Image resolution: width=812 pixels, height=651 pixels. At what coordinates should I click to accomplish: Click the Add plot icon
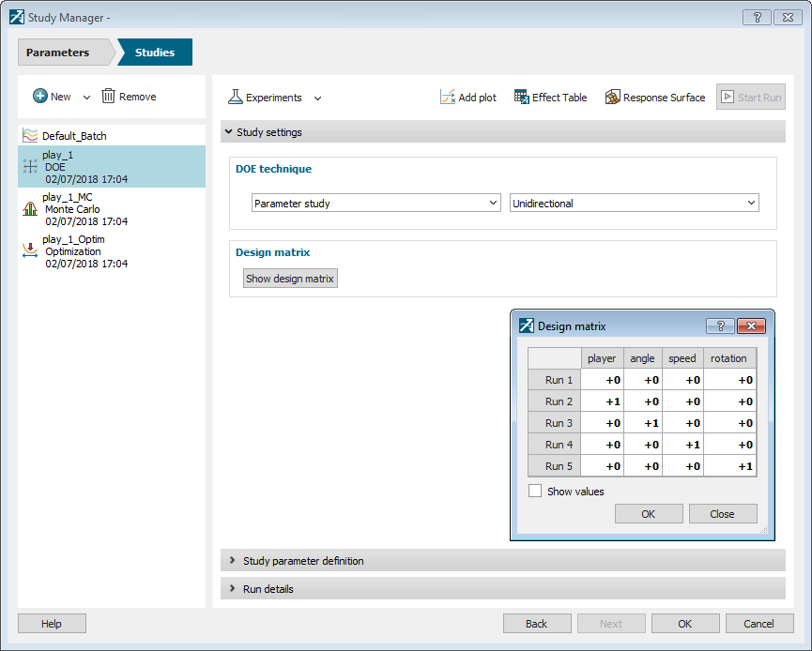tap(448, 97)
